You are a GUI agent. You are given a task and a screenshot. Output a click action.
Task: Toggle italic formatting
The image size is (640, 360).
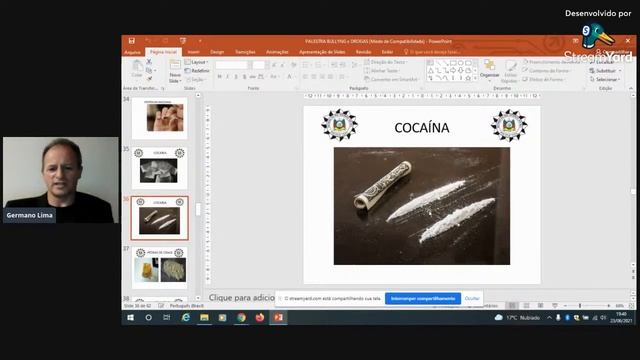(227, 77)
